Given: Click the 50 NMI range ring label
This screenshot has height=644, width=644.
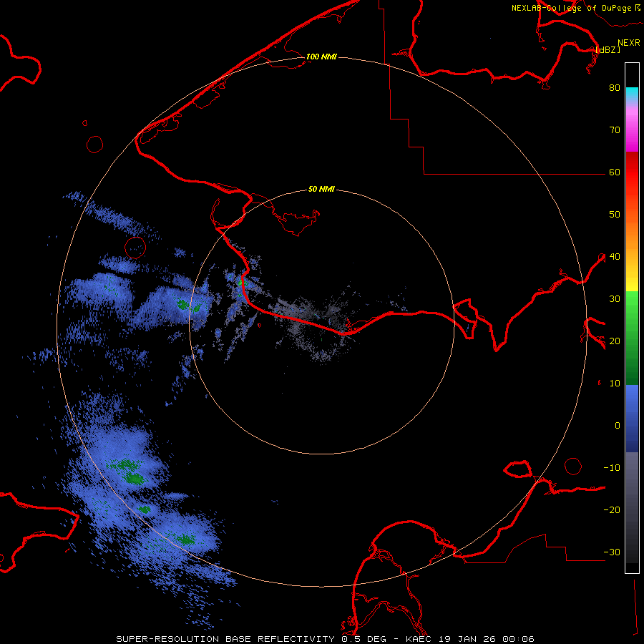Looking at the screenshot, I should [321, 190].
